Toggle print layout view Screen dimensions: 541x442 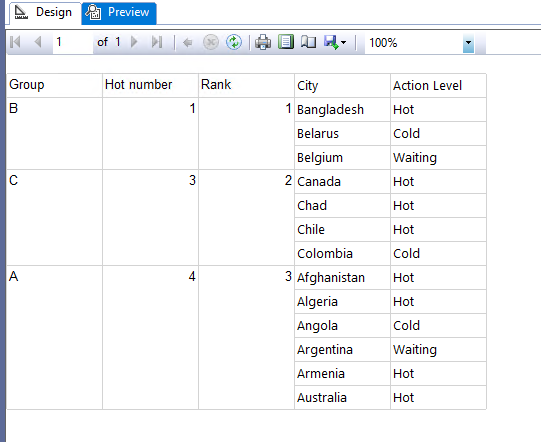(286, 42)
